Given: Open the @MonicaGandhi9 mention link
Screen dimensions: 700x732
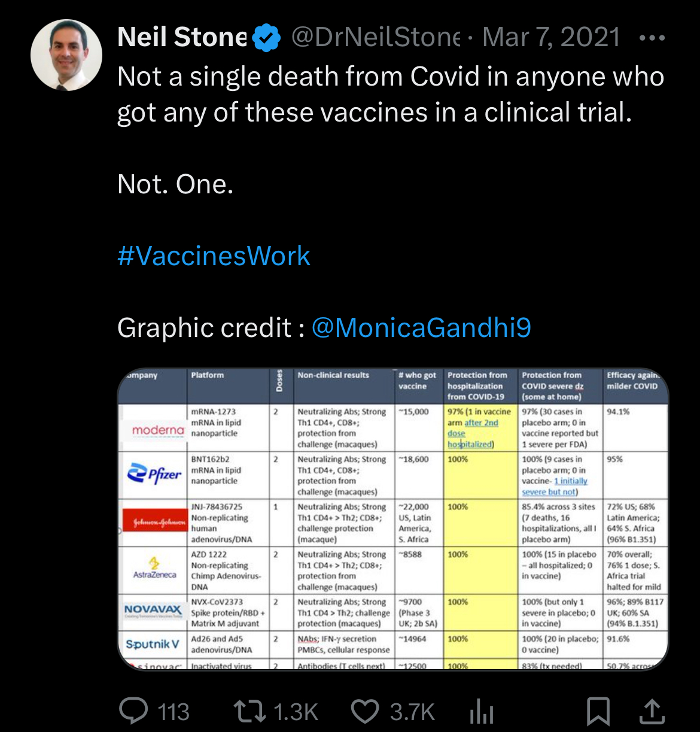Looking at the screenshot, I should [x=421, y=328].
